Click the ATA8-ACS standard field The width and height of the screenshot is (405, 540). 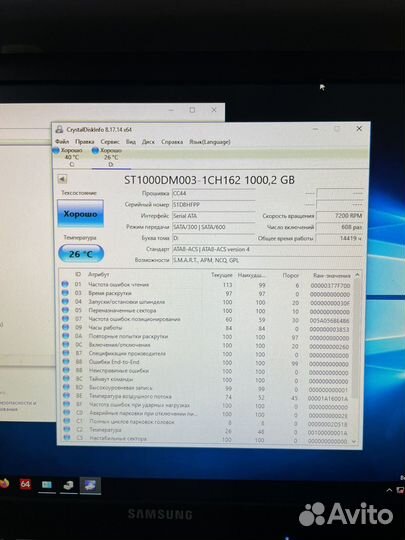268,249
